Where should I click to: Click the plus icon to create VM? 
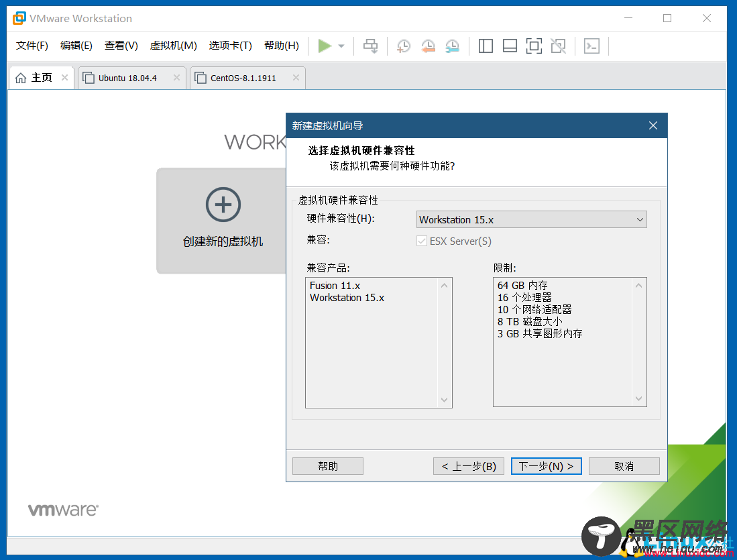(223, 205)
